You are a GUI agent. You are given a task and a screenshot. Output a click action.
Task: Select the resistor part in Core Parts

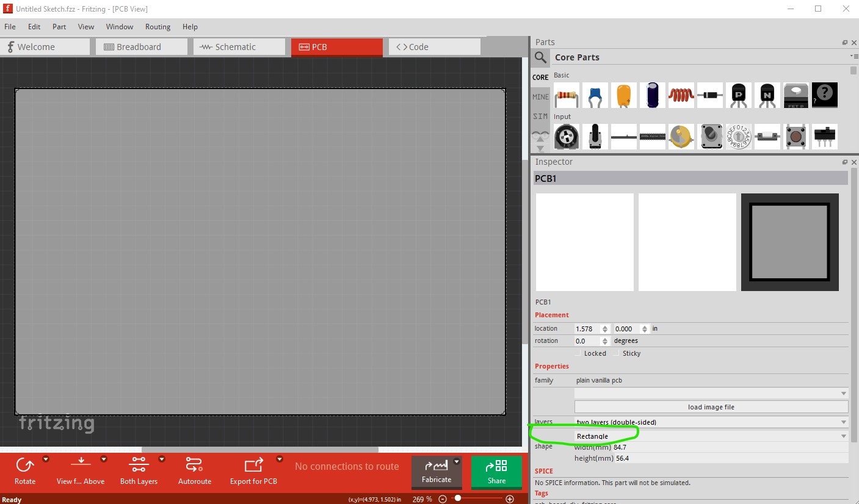pos(567,96)
